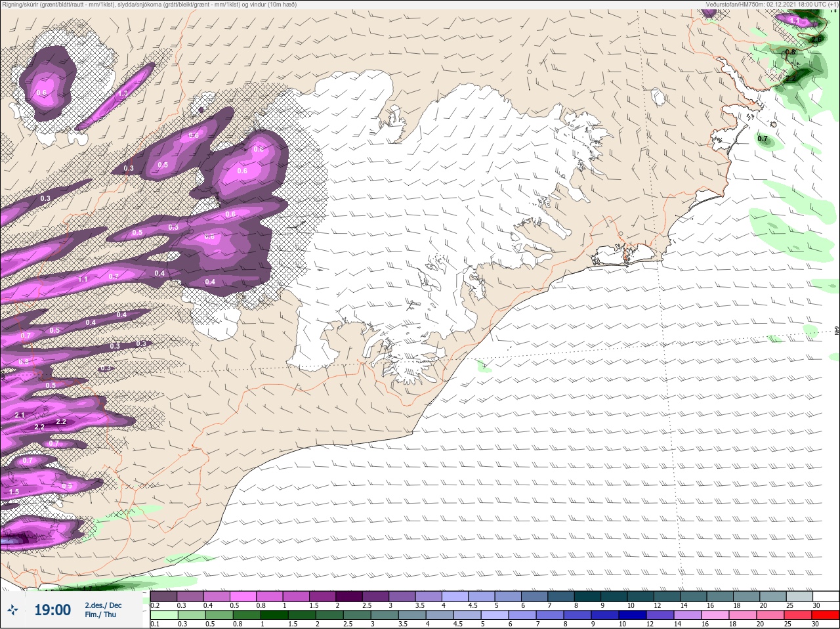
Task: Click the date label '2.des./ Dec'
Action: (x=103, y=605)
